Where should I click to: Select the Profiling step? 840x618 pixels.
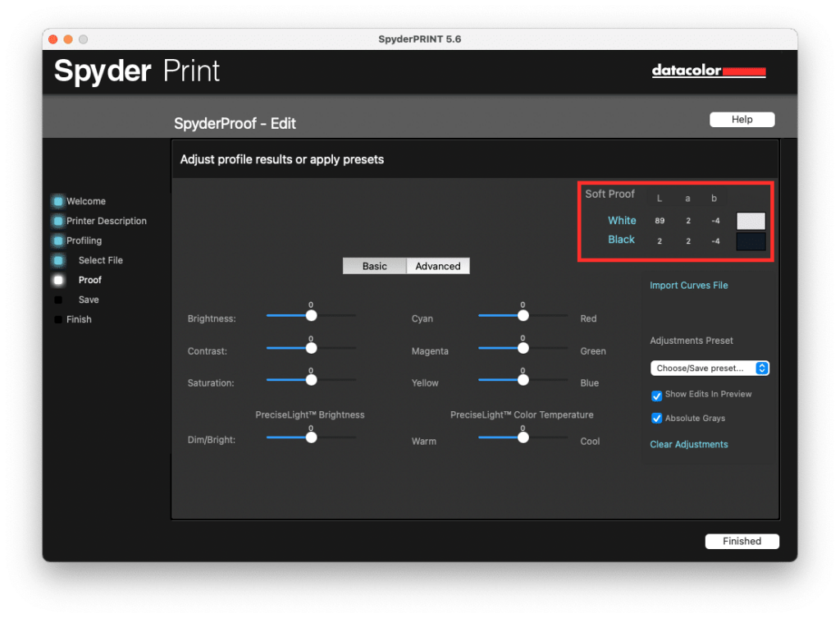click(84, 240)
